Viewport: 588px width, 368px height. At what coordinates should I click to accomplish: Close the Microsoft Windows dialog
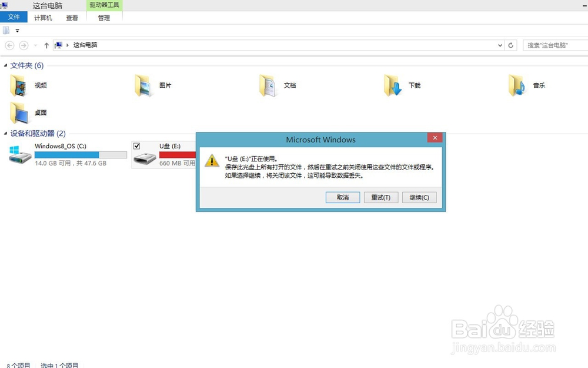[x=435, y=138]
